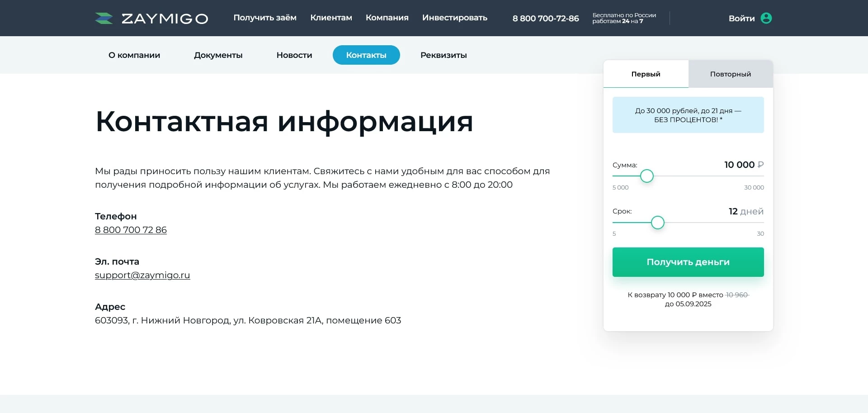Click the Срок slider handle
Viewport: 868px width, 413px height.
point(658,223)
